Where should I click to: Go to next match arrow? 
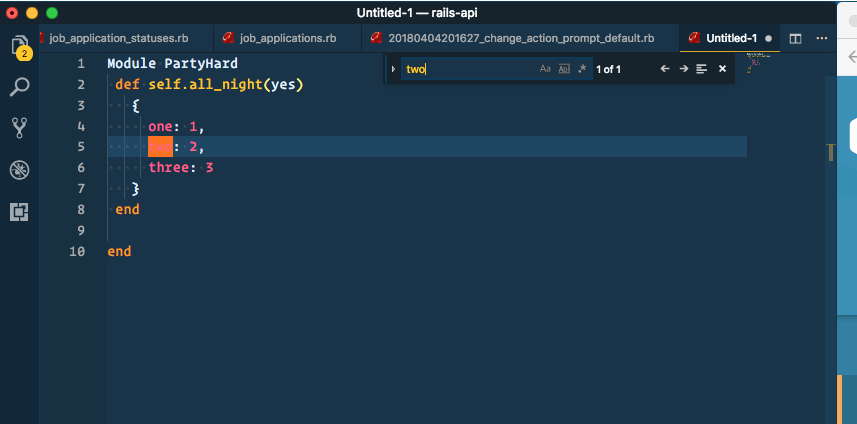point(683,69)
